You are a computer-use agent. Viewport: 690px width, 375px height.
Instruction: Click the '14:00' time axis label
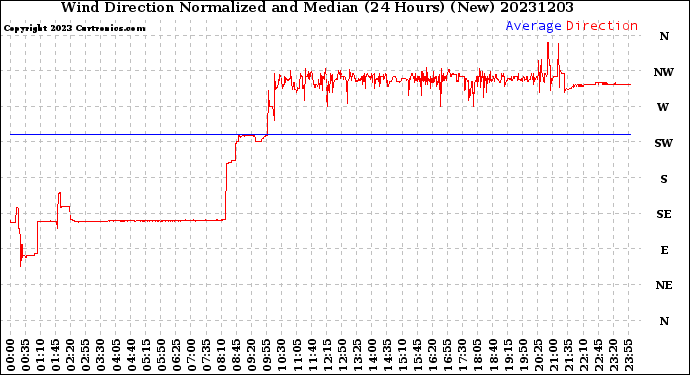372,355
